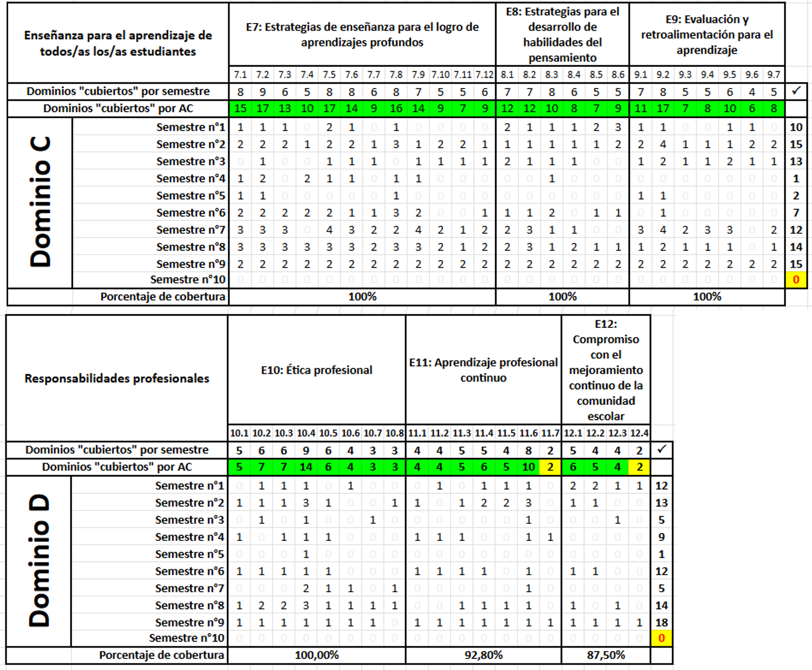Click green AC value 16 under column 7.8
The height and width of the screenshot is (670, 812).
(x=396, y=108)
